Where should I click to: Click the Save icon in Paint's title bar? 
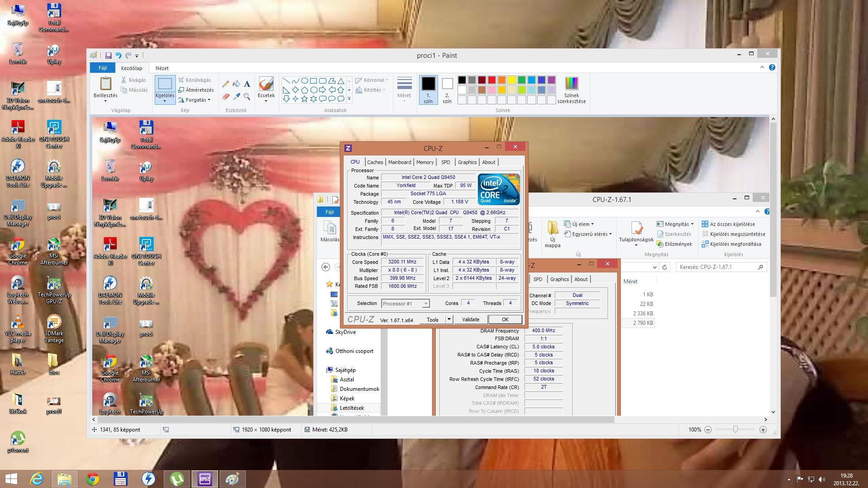tap(108, 56)
